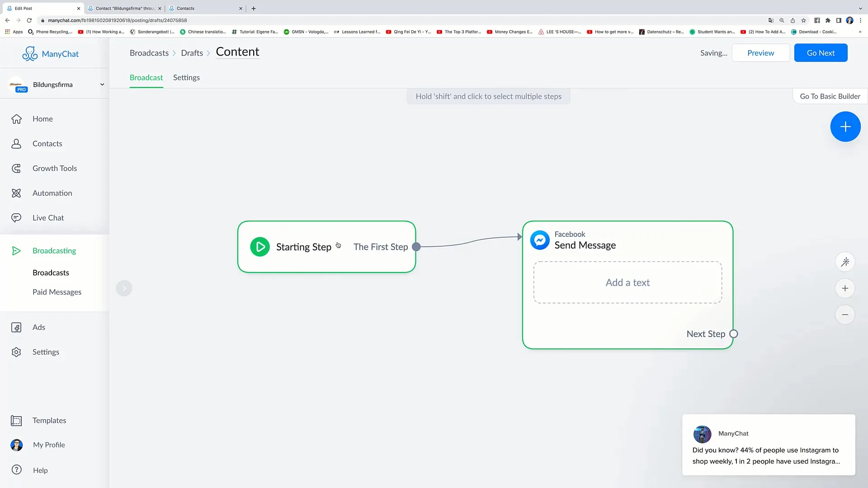This screenshot has height=488, width=868.
Task: Open the tab search chevron in Chrome
Action: click(x=860, y=8)
